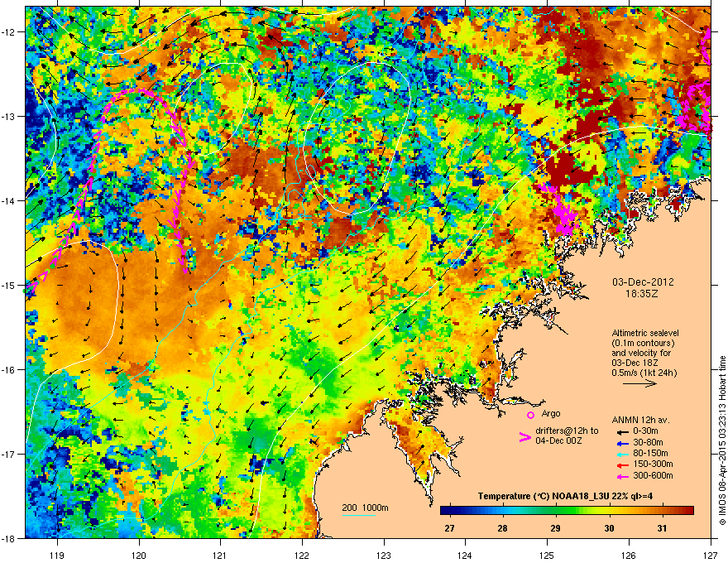This screenshot has height=563, width=728.
Task: Click the blue 30-80m arrow legend symbol
Action: tap(623, 443)
